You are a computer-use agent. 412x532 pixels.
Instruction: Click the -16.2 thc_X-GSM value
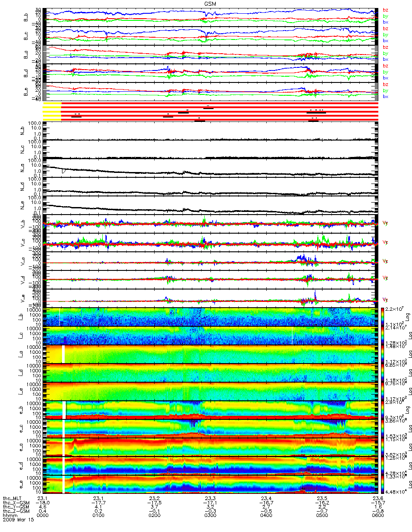322,503
